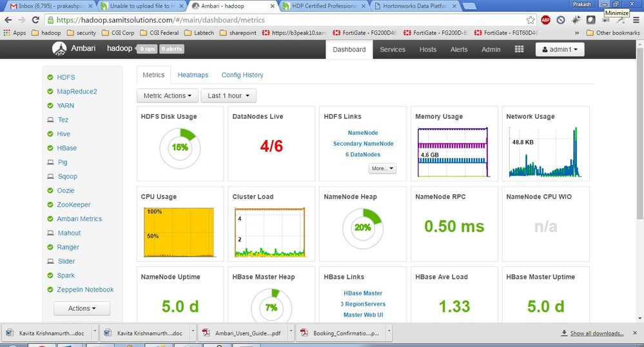Open the views grid icon in navbar

[x=519, y=49]
